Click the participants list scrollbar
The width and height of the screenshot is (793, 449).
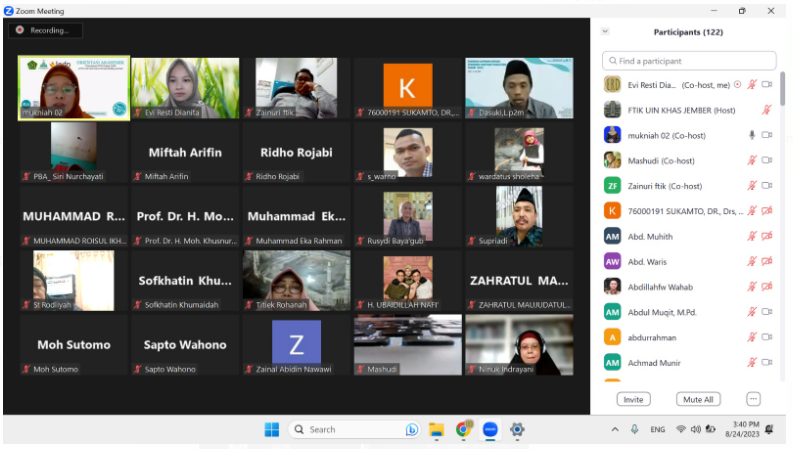pyautogui.click(x=782, y=88)
